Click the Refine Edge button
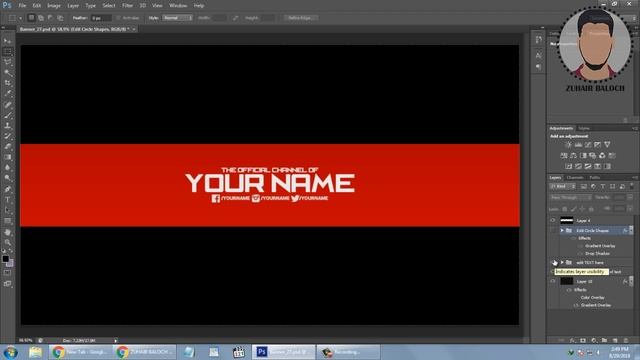 [x=300, y=18]
